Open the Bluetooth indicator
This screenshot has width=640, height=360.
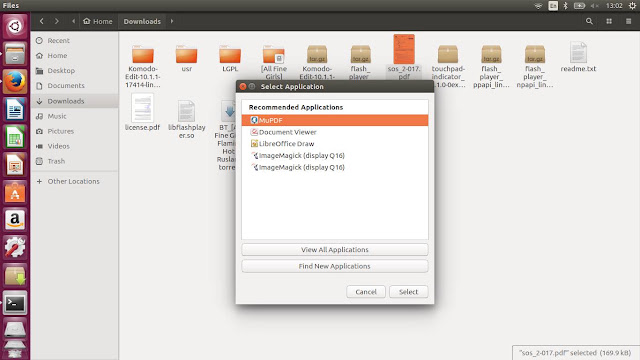tap(565, 6)
